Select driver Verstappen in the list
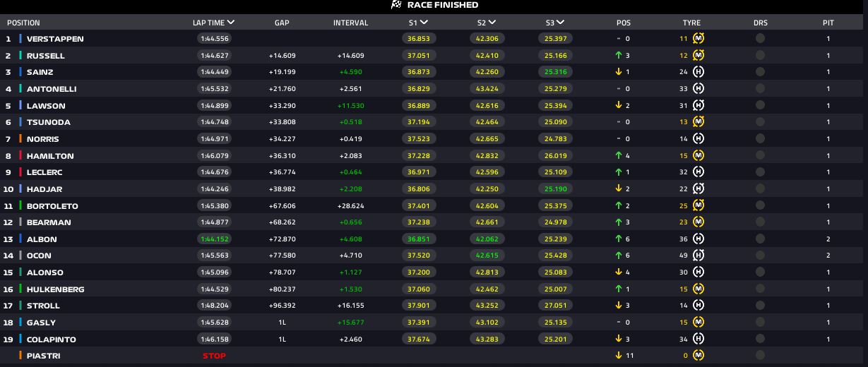The image size is (868, 367). tap(55, 39)
